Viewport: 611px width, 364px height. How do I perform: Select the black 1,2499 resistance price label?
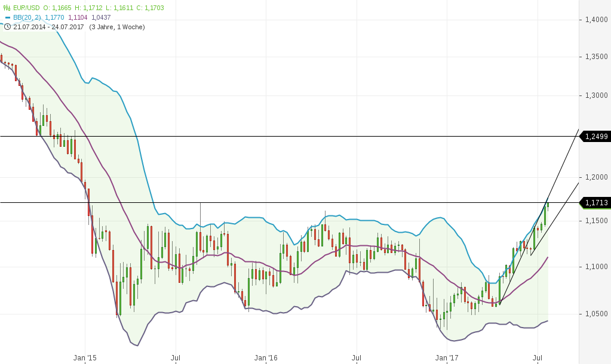pyautogui.click(x=594, y=137)
